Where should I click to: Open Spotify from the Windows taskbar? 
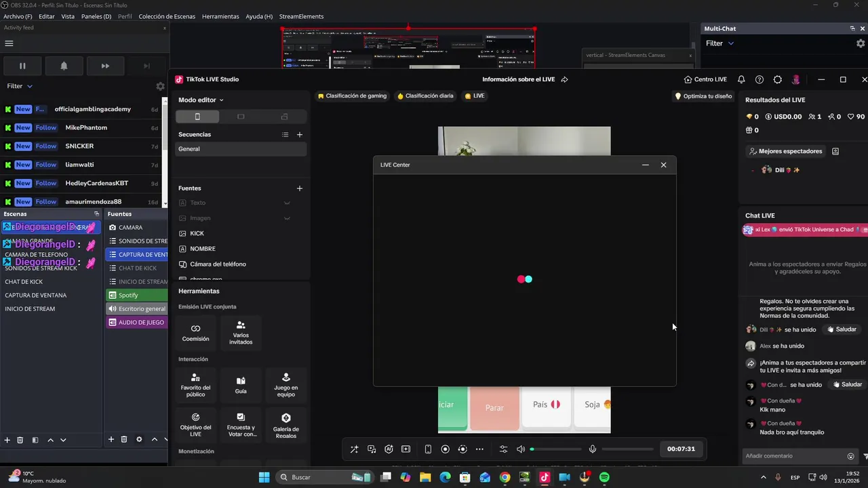pos(604,477)
